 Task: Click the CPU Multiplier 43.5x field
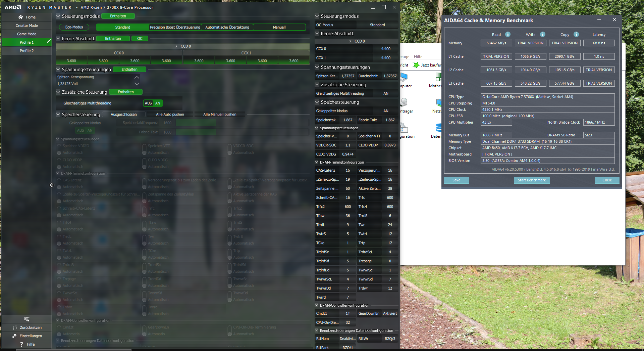[x=496, y=122]
